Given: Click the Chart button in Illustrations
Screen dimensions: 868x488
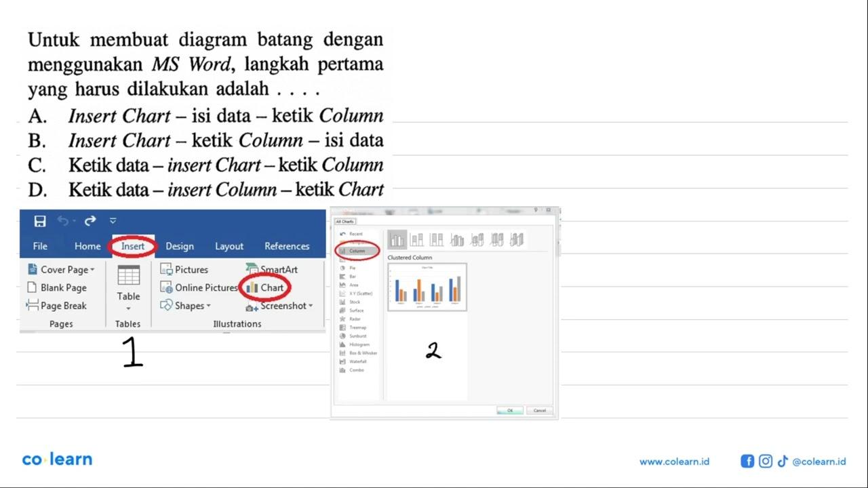Looking at the screenshot, I should 265,287.
